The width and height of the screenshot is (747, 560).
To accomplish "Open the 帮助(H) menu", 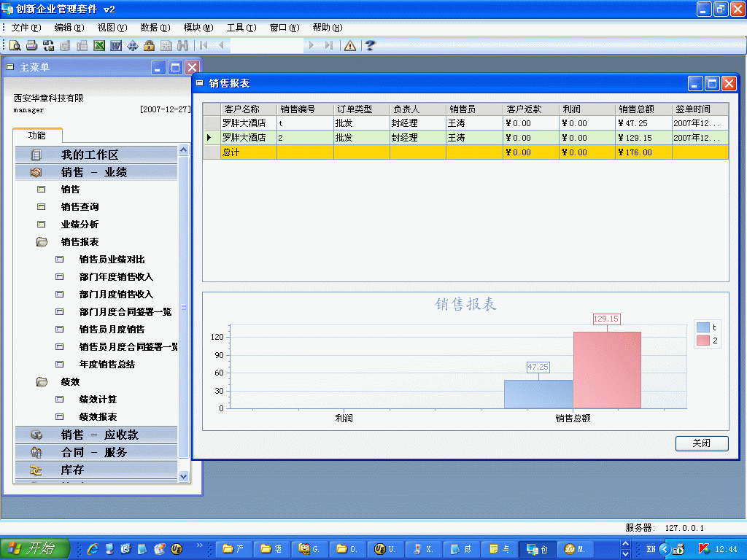I will pos(328,28).
